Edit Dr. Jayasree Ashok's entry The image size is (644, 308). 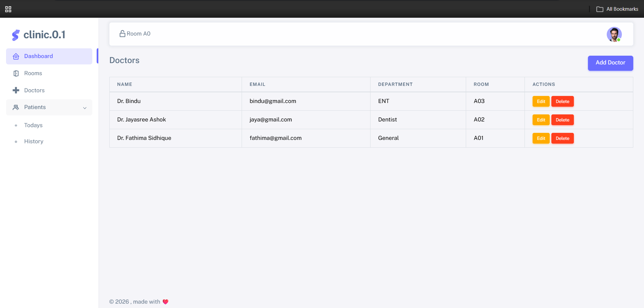pyautogui.click(x=541, y=120)
